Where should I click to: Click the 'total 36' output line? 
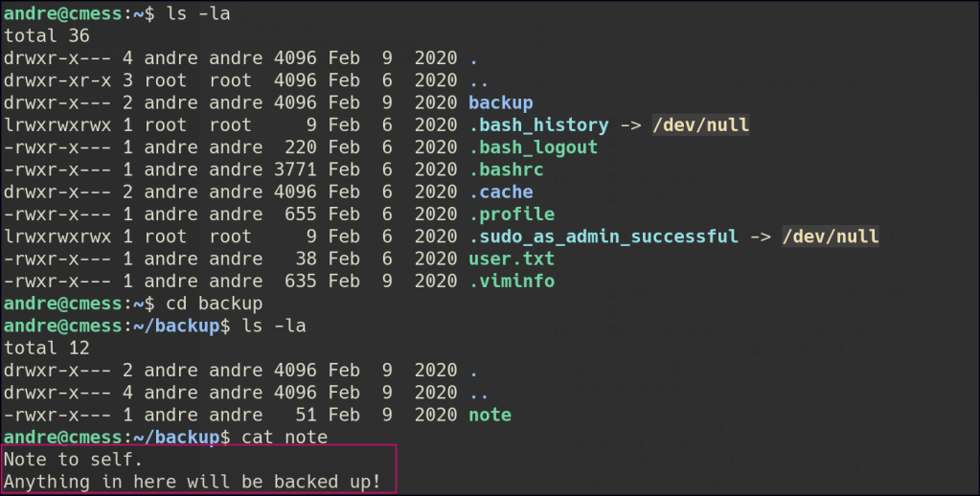(47, 36)
